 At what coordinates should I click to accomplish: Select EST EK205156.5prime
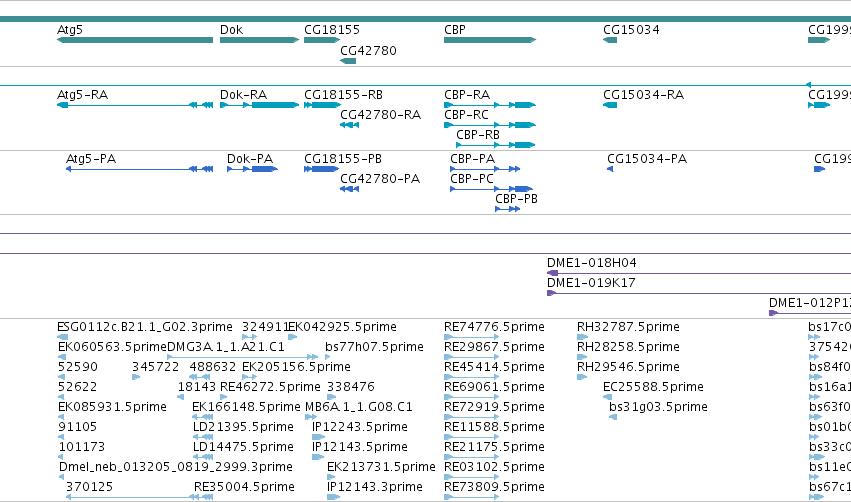[x=250, y=377]
